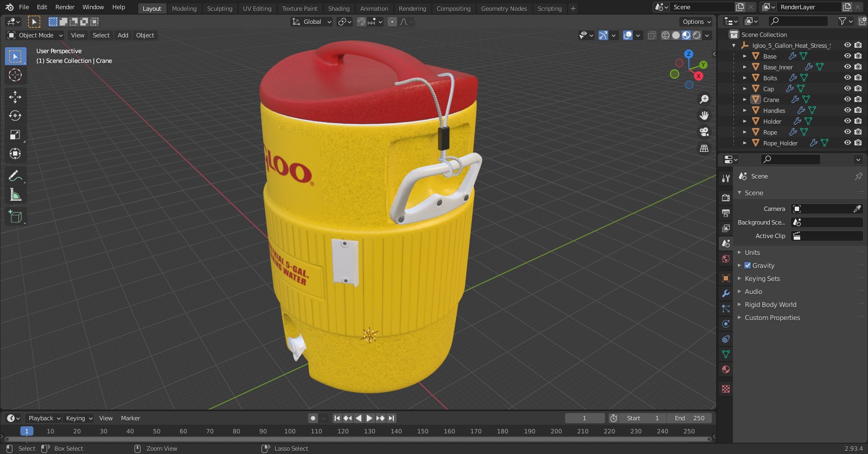868x454 pixels.
Task: Toggle proportional editing
Action: coord(392,22)
